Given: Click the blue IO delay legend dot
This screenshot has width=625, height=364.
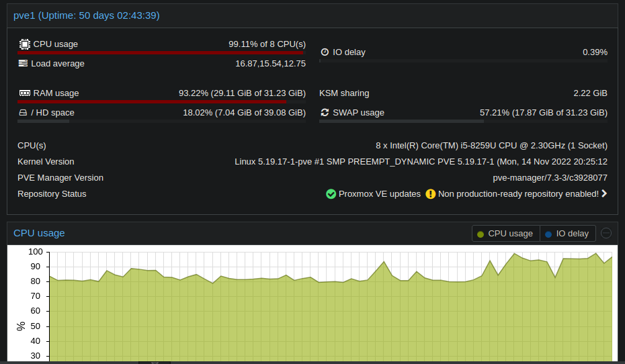Looking at the screenshot, I should [x=548, y=234].
